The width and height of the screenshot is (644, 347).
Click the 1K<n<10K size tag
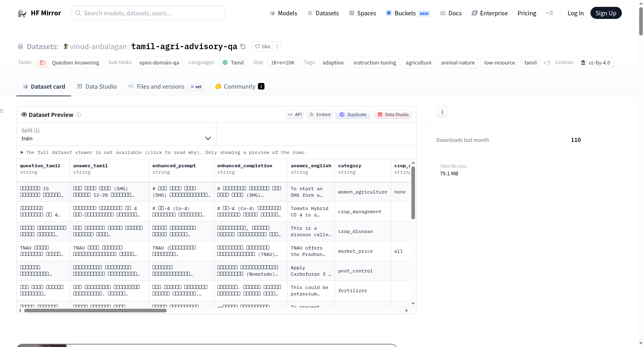[283, 62]
